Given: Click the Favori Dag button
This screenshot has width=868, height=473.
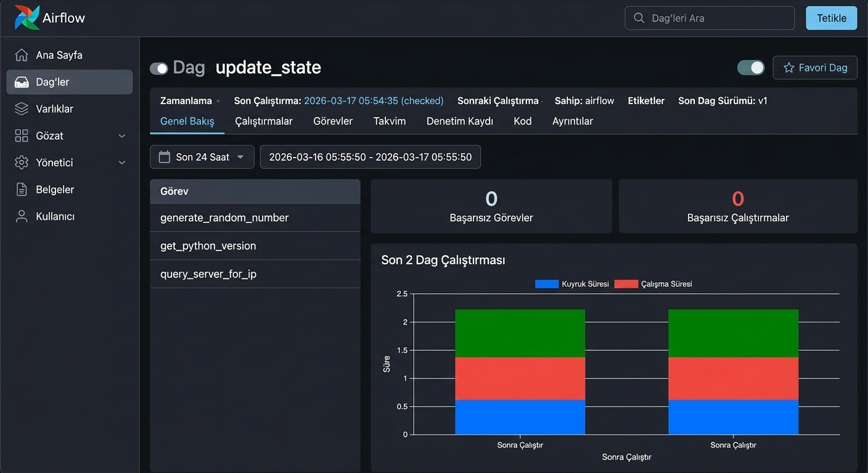Looking at the screenshot, I should pos(815,68).
